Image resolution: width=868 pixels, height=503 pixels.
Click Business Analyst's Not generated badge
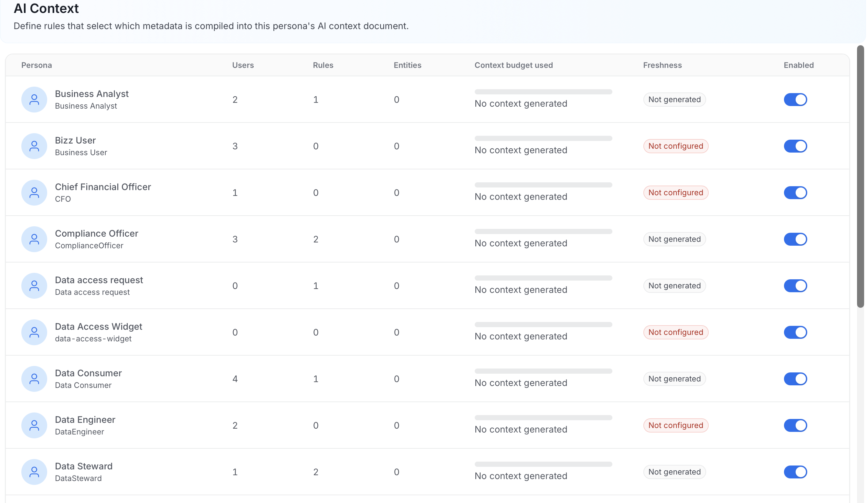tap(674, 100)
